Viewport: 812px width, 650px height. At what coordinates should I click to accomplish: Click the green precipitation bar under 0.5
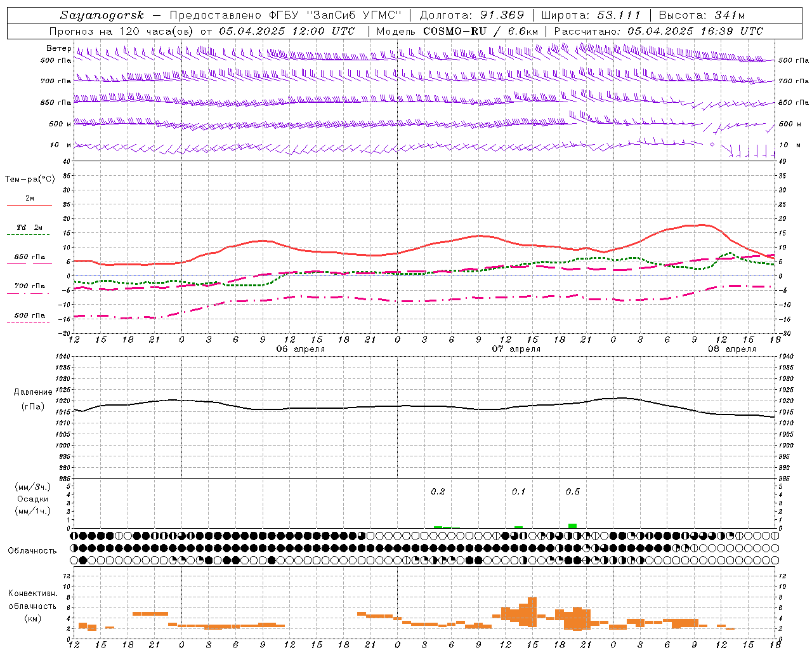coord(572,526)
